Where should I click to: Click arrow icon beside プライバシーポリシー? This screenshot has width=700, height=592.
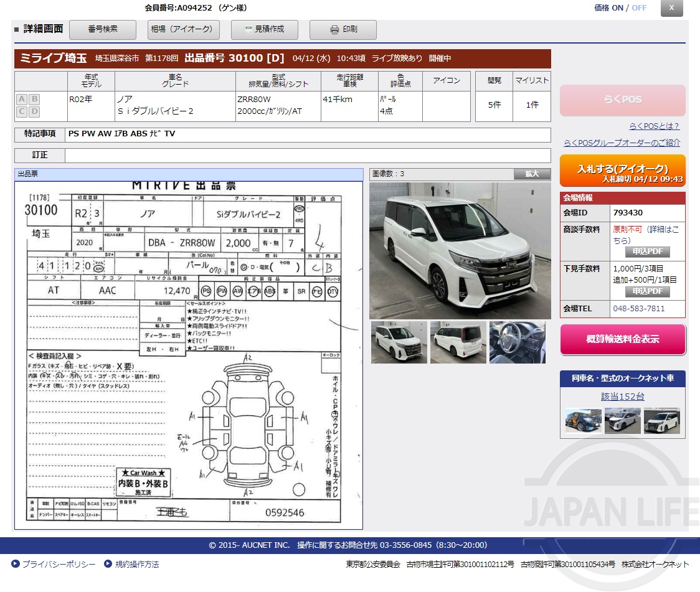click(x=15, y=564)
